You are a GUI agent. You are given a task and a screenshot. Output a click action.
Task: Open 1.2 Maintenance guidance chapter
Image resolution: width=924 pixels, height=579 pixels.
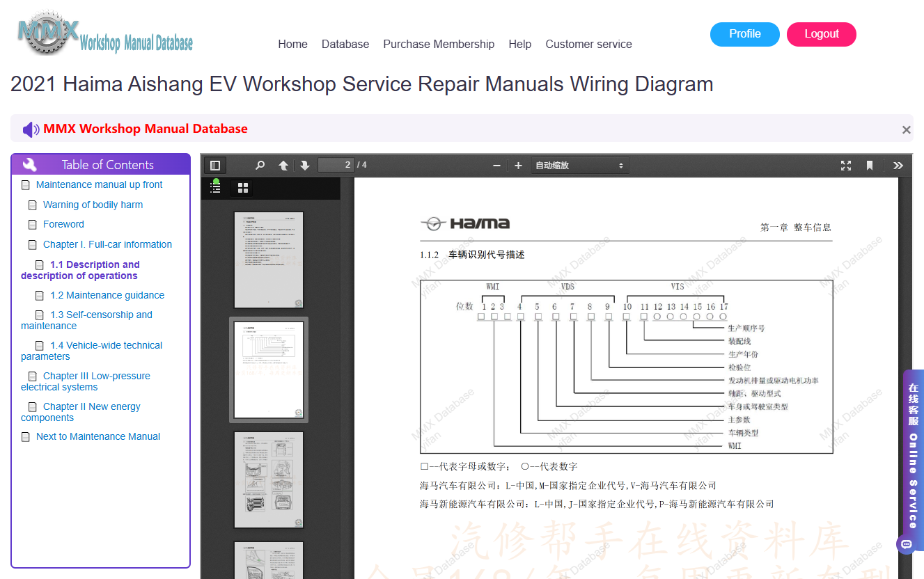coord(107,295)
